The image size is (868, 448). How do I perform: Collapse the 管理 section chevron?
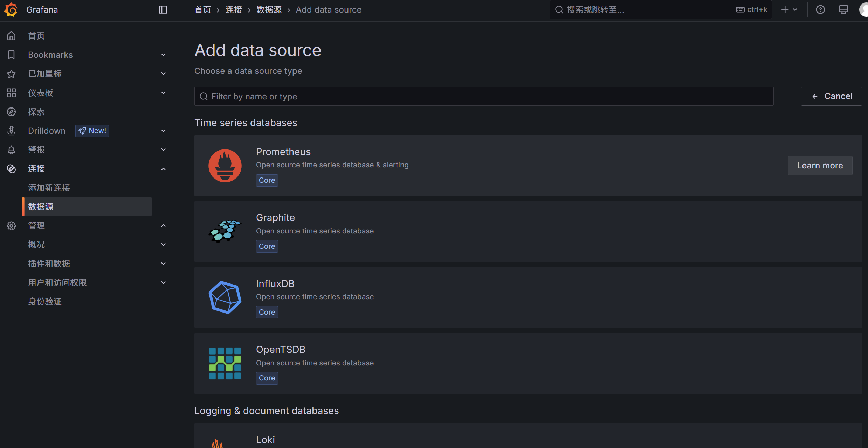163,226
